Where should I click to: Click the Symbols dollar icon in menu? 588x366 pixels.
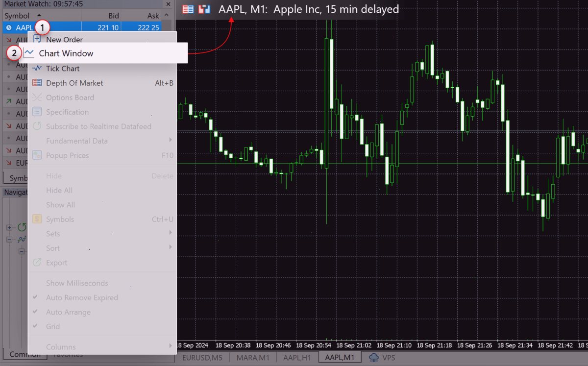(x=37, y=219)
